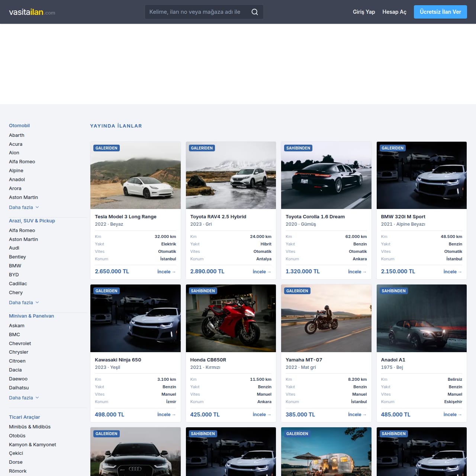
Task: Click İncele on Toyota RAV4 card
Action: click(262, 272)
